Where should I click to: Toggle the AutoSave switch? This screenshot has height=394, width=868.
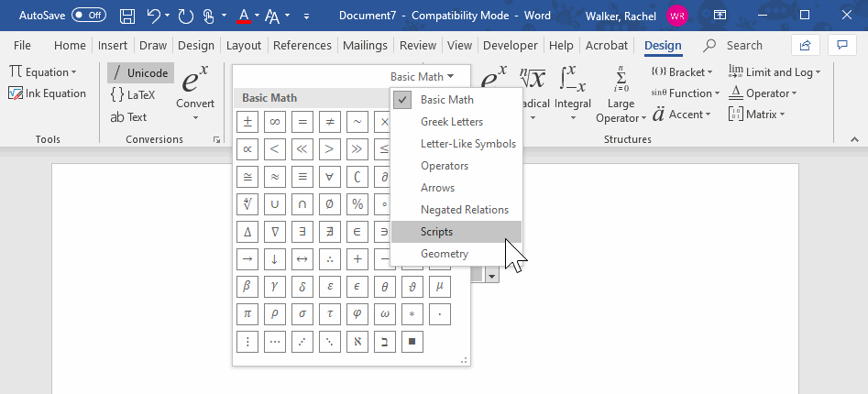point(88,16)
